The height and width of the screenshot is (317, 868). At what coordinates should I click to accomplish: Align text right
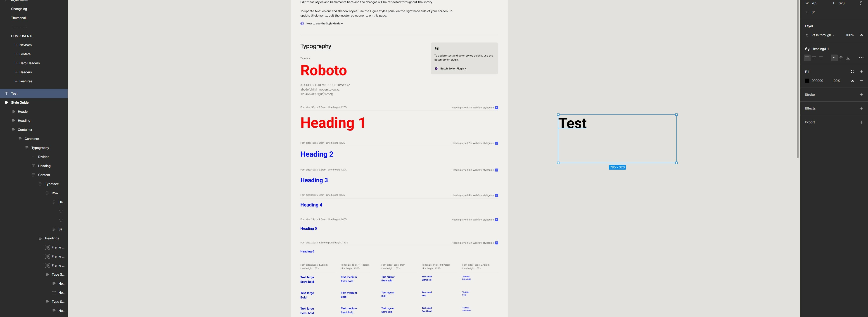point(821,58)
